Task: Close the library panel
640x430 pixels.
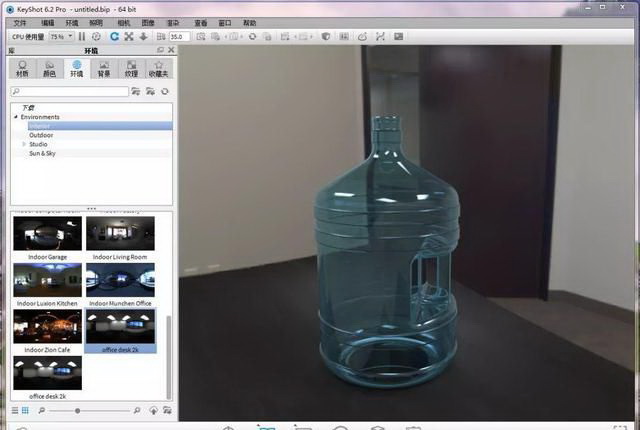Action: coord(171,50)
